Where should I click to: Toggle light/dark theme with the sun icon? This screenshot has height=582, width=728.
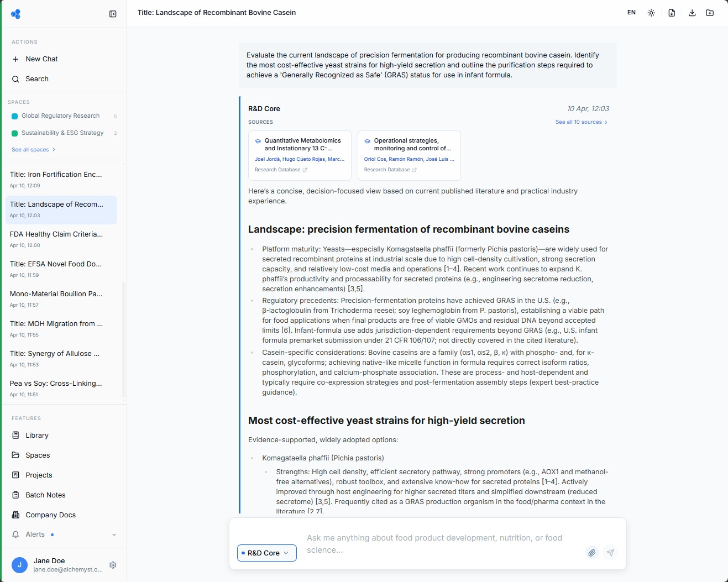(x=651, y=12)
